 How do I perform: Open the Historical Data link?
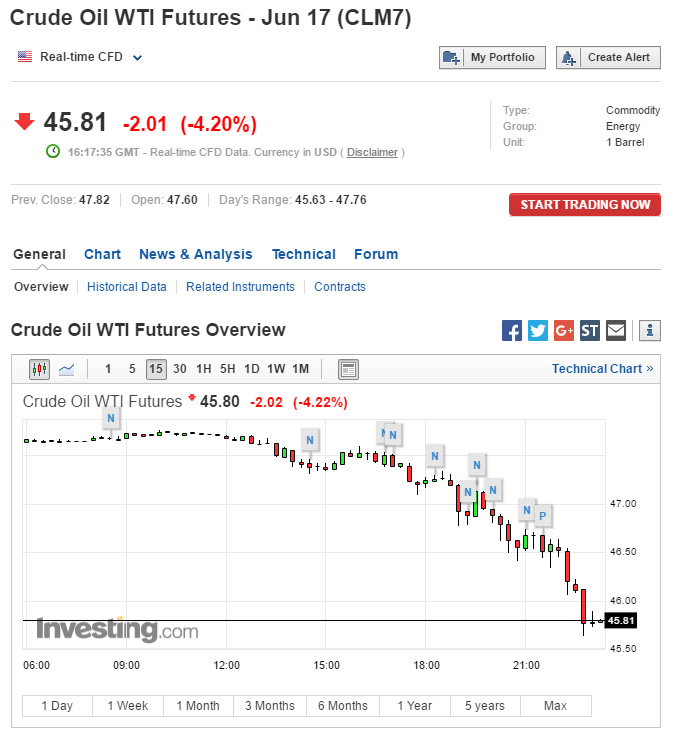pos(127,287)
